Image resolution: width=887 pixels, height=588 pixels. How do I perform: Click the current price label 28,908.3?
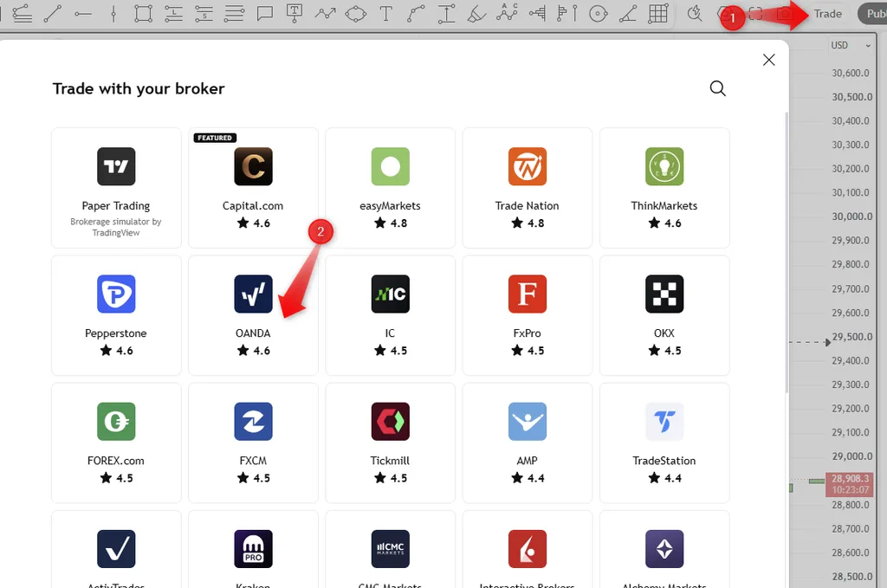coord(850,479)
